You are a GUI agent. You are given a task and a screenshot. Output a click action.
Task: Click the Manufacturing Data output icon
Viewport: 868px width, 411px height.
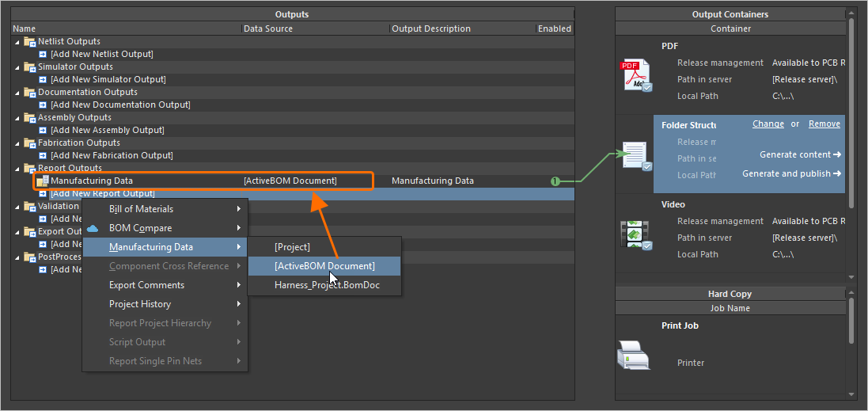[x=43, y=181]
